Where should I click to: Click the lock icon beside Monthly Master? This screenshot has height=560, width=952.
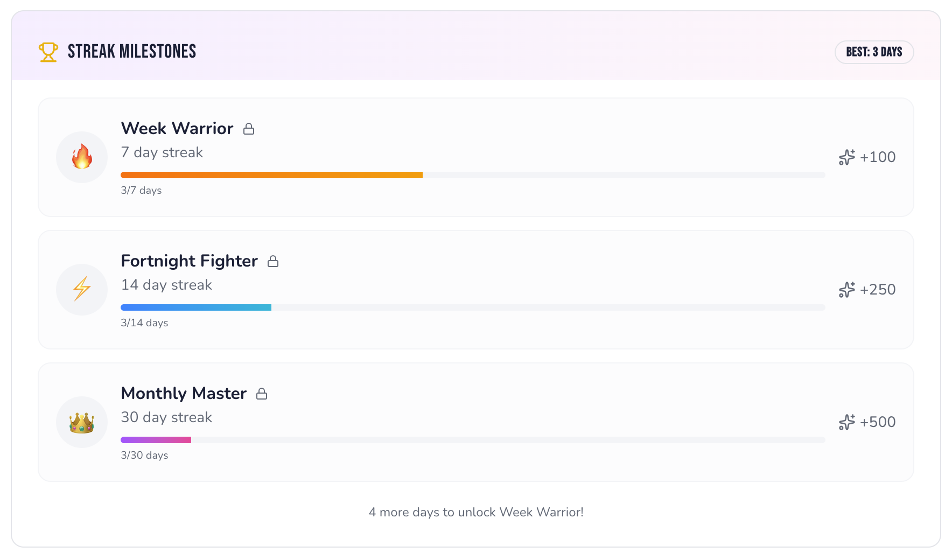(x=262, y=394)
